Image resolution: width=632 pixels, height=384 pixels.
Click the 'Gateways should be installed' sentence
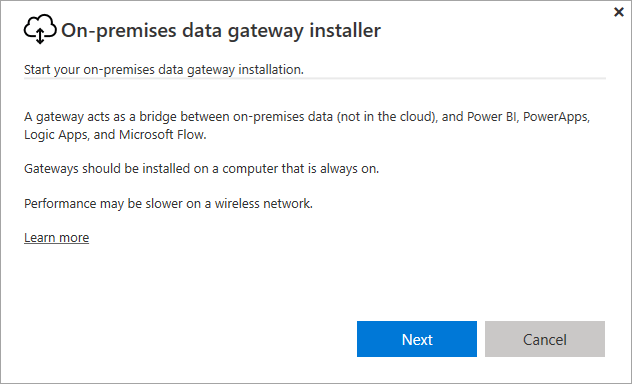point(202,168)
